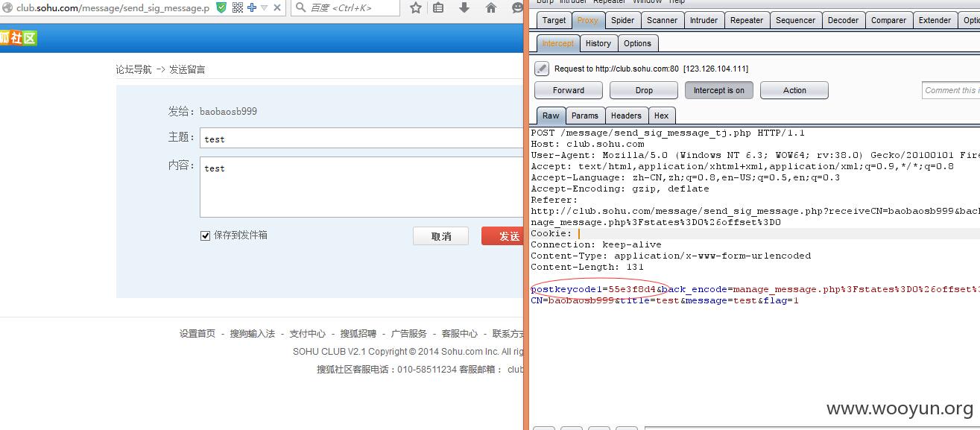The height and width of the screenshot is (430, 980).
Task: Open the 客服中心 footer link
Action: tap(460, 334)
